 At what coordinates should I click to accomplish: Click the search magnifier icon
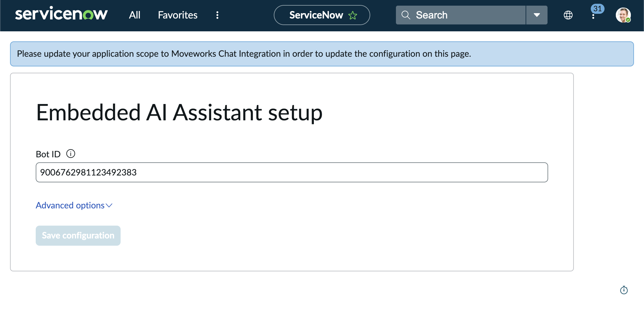click(x=406, y=15)
